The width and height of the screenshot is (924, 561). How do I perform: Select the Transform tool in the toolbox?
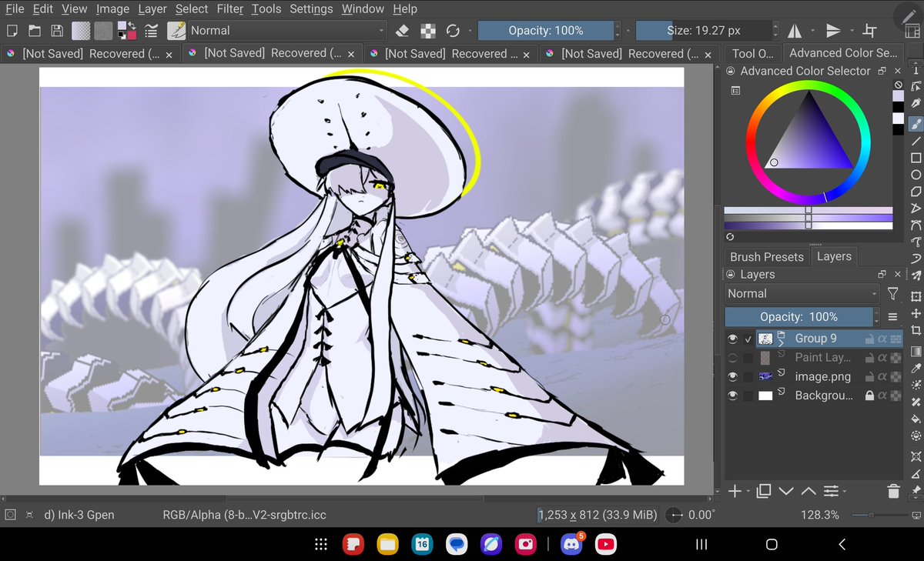916,296
